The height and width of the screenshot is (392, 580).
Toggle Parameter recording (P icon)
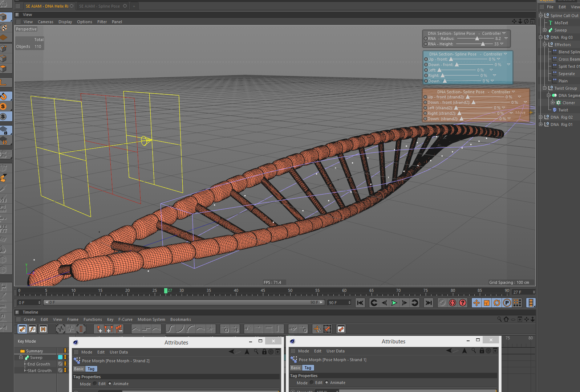507,303
